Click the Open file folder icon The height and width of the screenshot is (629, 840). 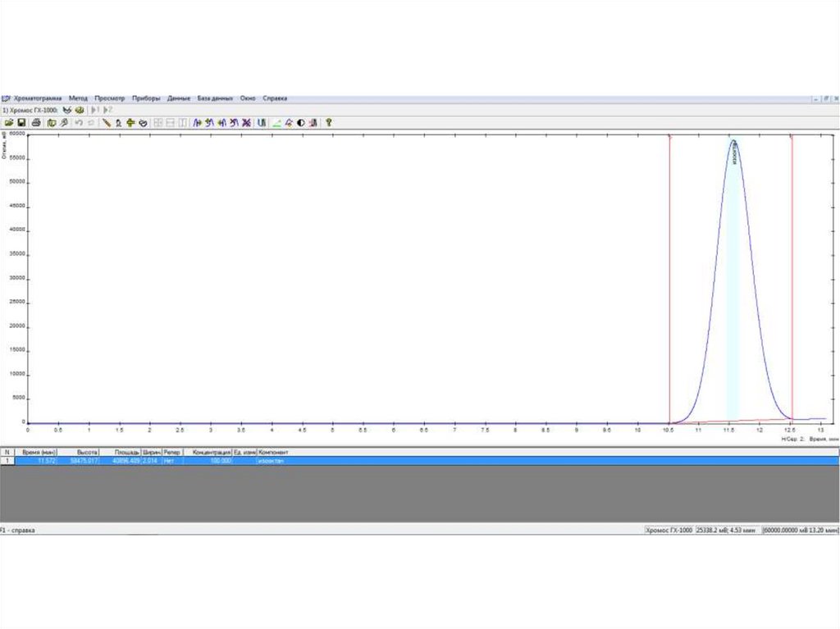(x=9, y=123)
